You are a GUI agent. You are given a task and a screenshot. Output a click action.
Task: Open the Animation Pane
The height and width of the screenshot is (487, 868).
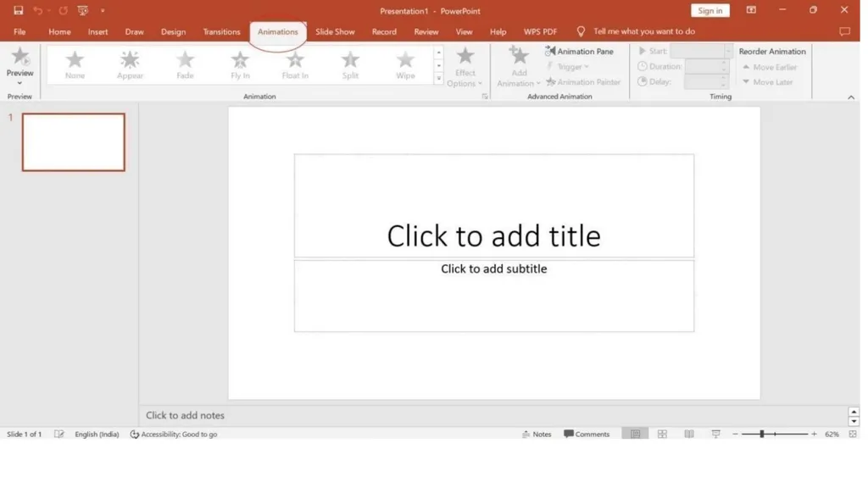[579, 52]
